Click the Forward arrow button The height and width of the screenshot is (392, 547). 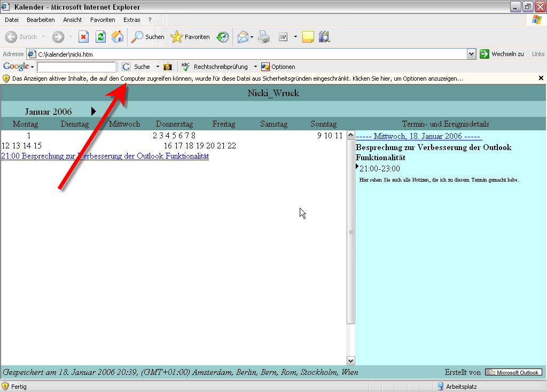(x=58, y=37)
